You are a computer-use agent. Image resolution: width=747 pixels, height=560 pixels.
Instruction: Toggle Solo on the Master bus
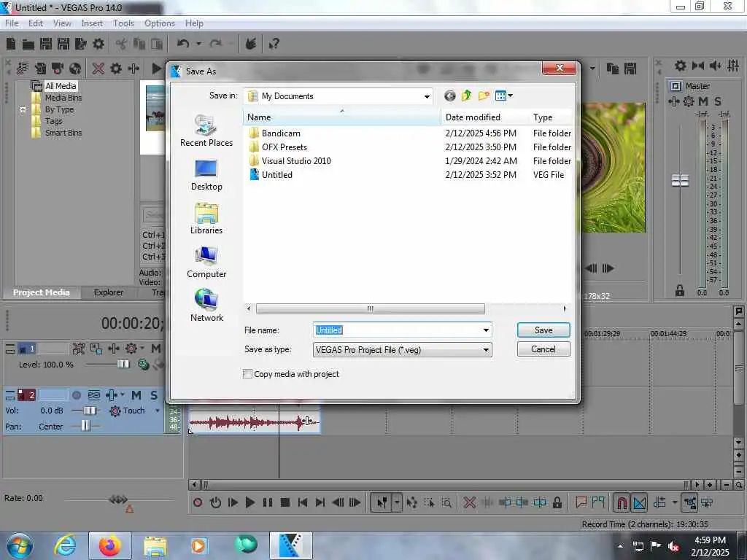tap(718, 101)
